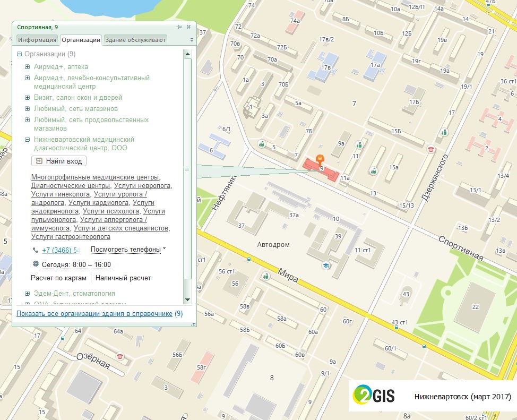Switch to the Информация tab

tap(37, 40)
